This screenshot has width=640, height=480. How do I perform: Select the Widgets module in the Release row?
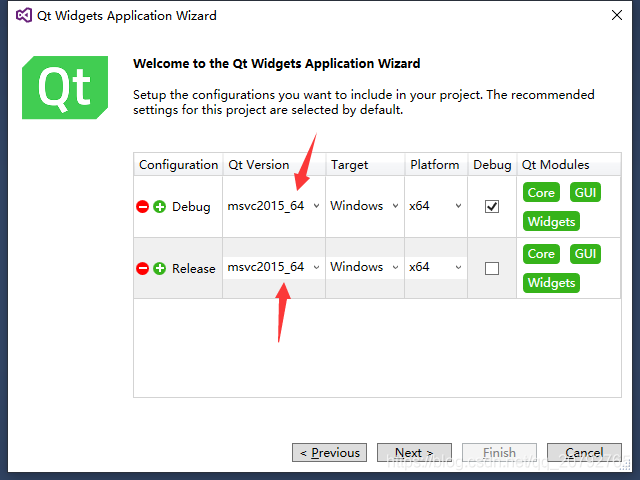click(551, 282)
